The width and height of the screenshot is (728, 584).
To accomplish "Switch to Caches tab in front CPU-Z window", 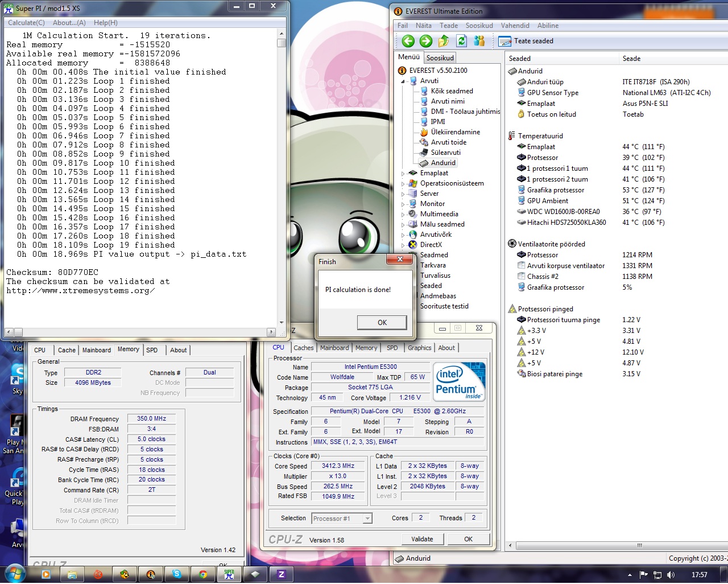I will (x=304, y=348).
